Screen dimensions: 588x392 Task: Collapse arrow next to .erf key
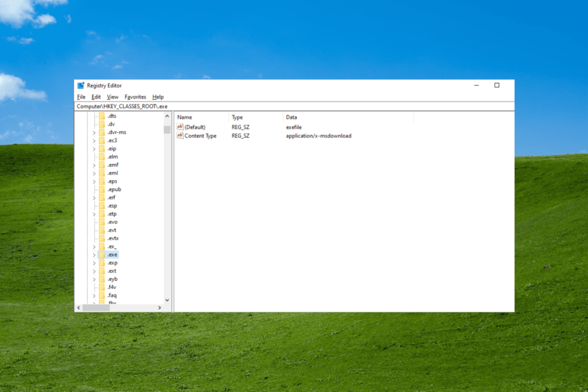(x=94, y=197)
